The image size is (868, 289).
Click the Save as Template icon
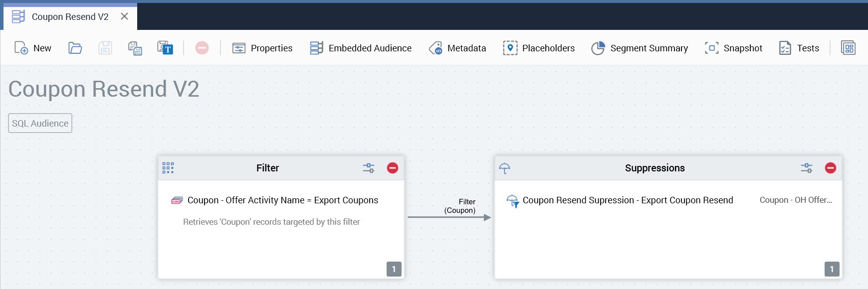[x=165, y=48]
